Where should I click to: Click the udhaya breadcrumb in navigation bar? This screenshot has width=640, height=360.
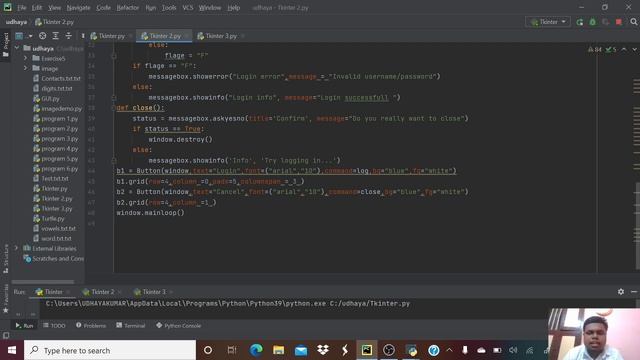[x=16, y=22]
